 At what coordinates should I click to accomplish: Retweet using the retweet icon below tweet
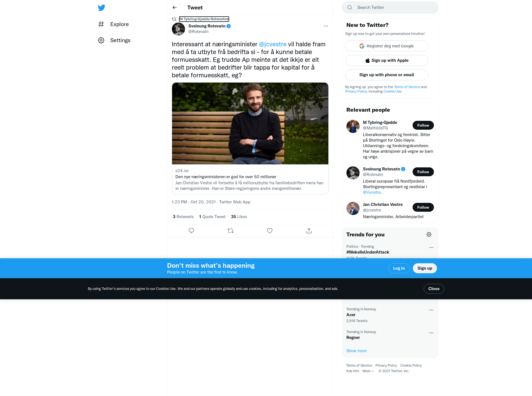[231, 231]
